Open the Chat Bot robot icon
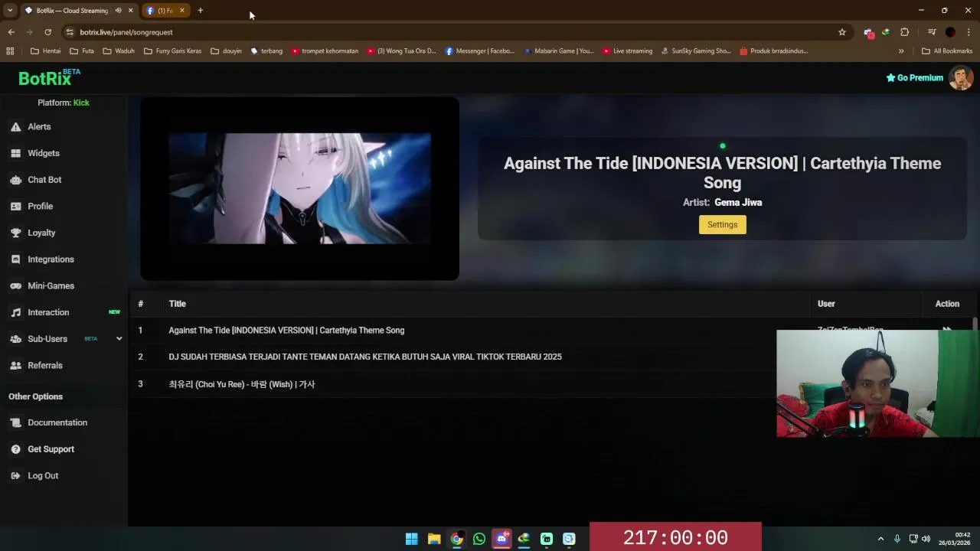 15,180
